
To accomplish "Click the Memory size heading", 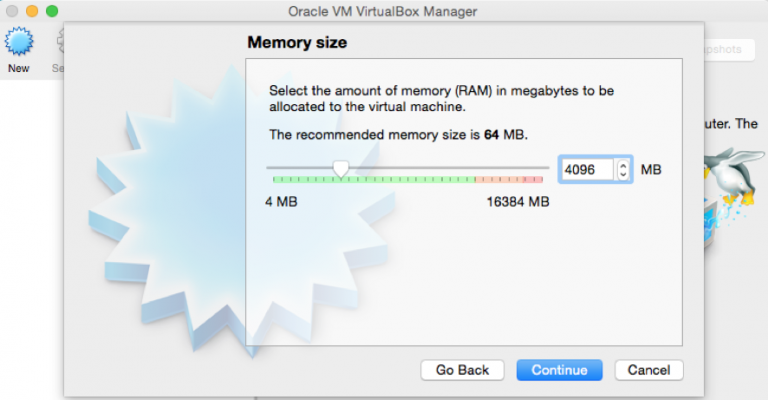I will 296,43.
